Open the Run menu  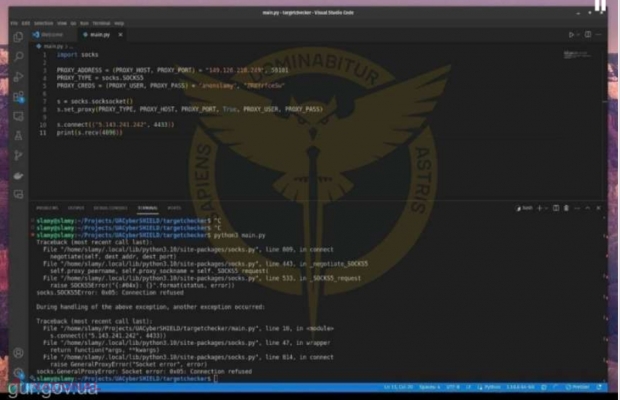pyautogui.click(x=84, y=23)
